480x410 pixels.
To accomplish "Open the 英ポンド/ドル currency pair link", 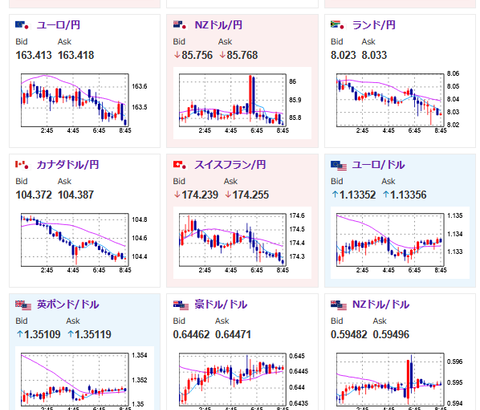I will tap(68, 304).
